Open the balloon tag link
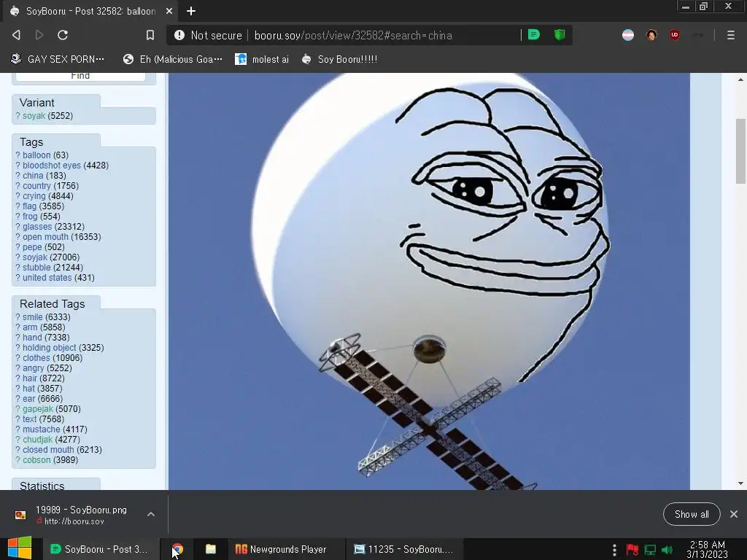This screenshot has height=560, width=747. (36, 155)
